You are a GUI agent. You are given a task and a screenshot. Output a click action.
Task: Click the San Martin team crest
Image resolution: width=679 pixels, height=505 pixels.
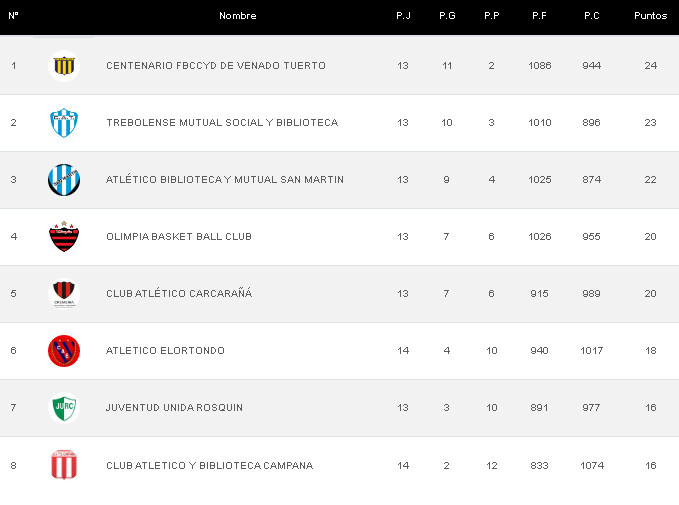point(64,180)
